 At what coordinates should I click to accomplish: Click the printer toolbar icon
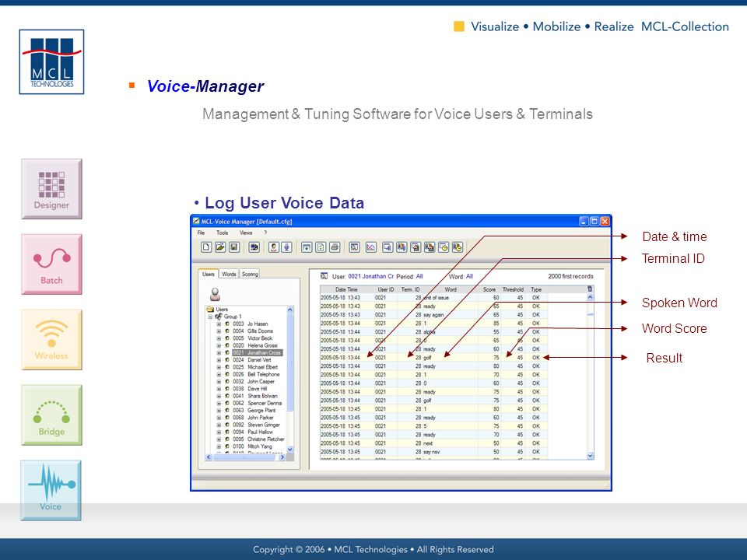(x=335, y=247)
